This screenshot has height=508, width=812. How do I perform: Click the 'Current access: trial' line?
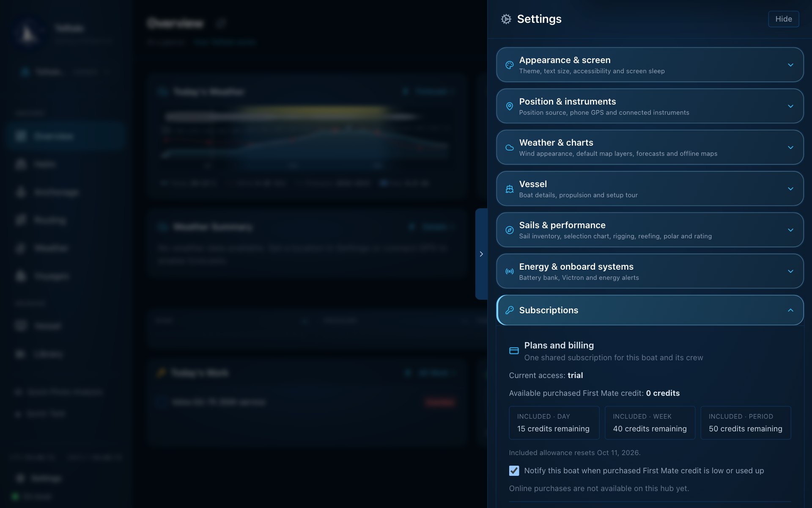coord(546,375)
